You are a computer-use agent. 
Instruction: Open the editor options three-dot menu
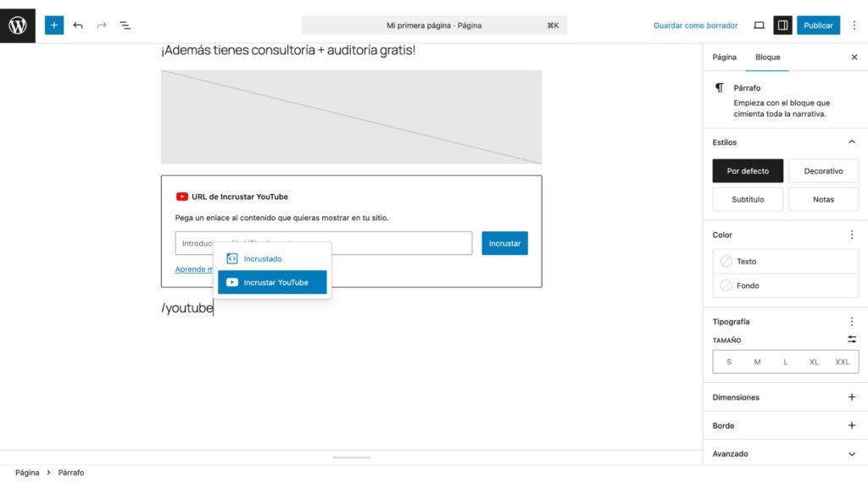pos(854,25)
